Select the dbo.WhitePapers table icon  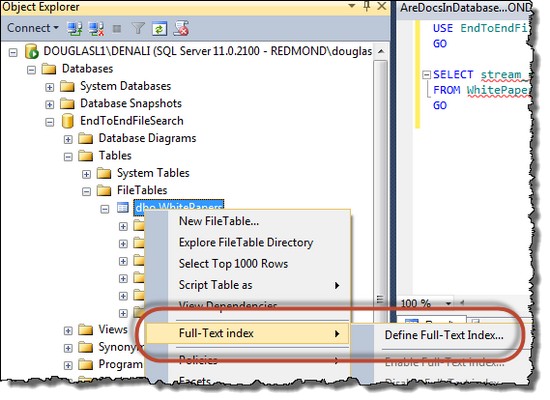[123, 208]
